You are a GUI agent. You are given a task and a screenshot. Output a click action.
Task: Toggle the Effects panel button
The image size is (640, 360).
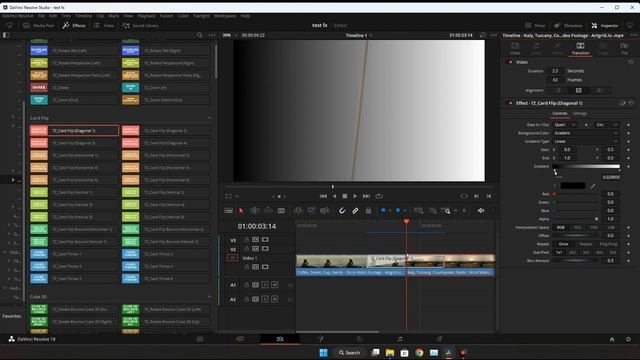[x=74, y=25]
